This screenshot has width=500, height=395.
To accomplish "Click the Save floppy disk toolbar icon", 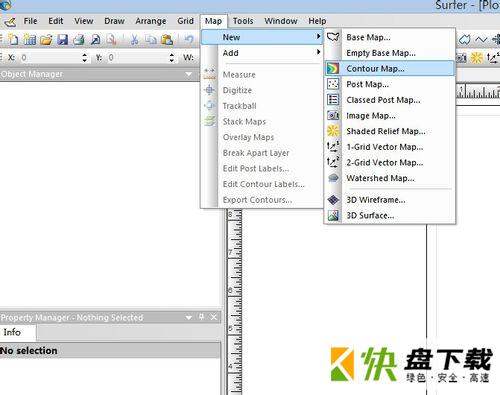I will pos(63,40).
